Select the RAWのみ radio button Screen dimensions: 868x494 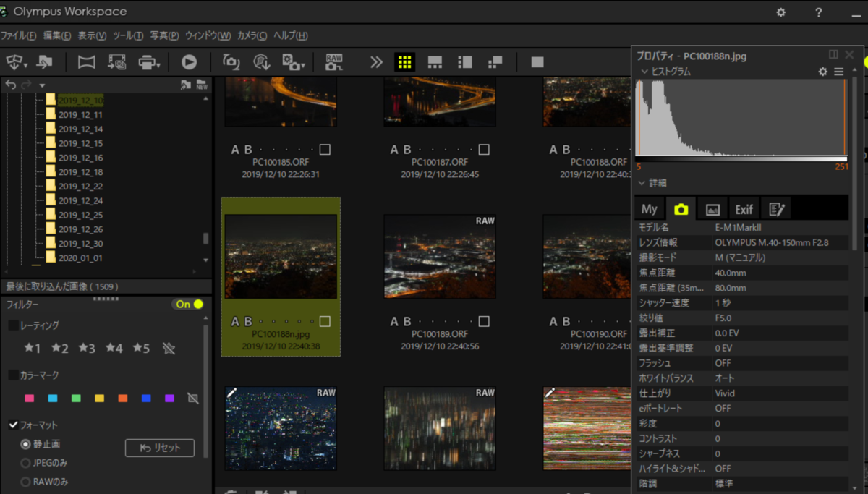(26, 482)
